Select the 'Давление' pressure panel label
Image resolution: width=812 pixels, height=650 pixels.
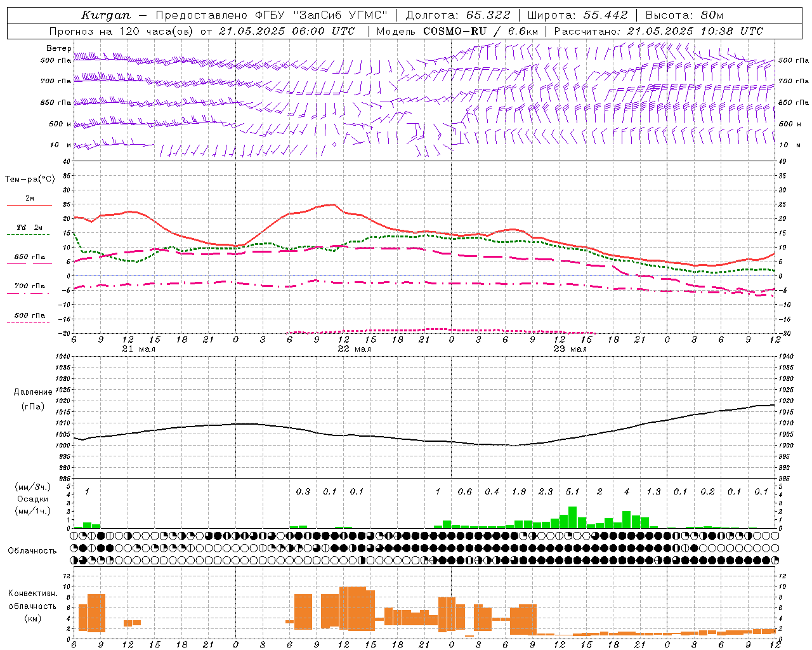pos(33,392)
